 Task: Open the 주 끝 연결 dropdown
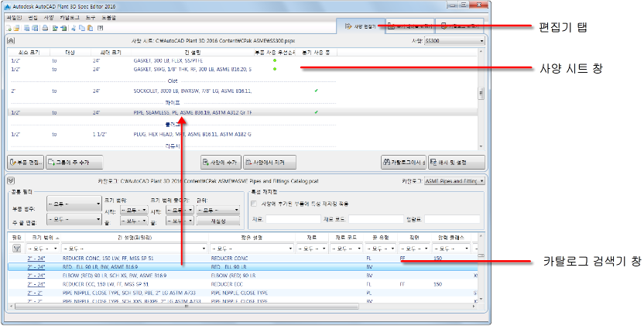[74, 219]
